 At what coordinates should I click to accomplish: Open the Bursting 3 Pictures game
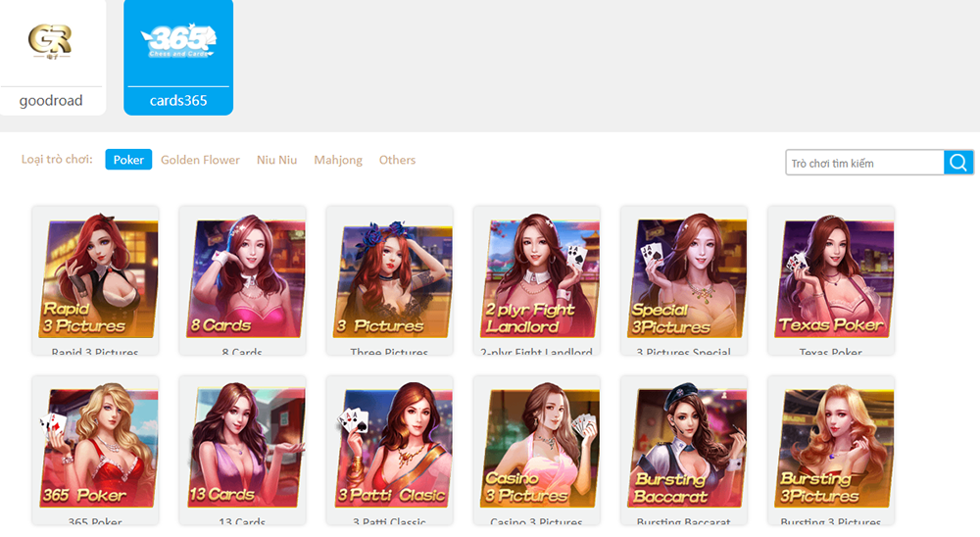[831, 450]
